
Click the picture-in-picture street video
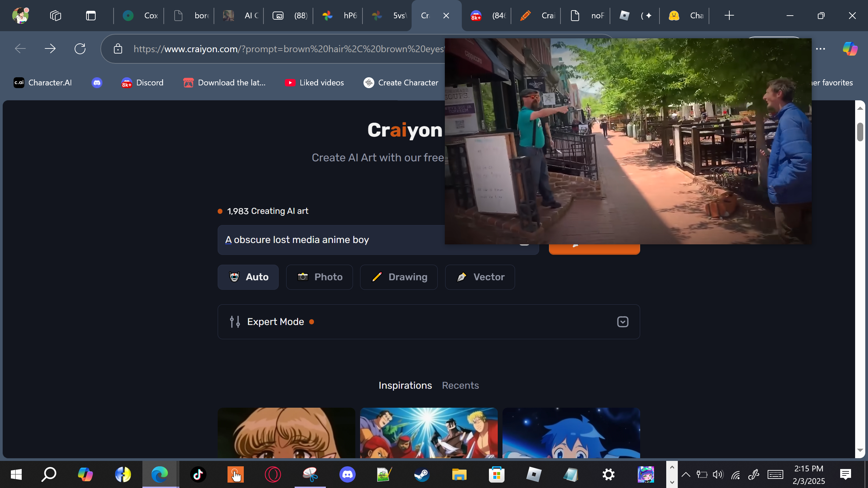628,141
